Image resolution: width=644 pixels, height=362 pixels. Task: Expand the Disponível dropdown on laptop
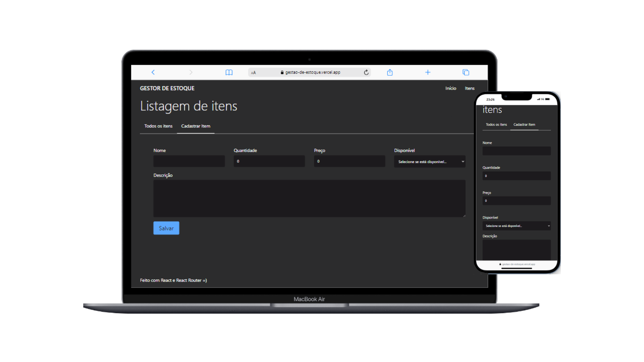[x=429, y=162]
